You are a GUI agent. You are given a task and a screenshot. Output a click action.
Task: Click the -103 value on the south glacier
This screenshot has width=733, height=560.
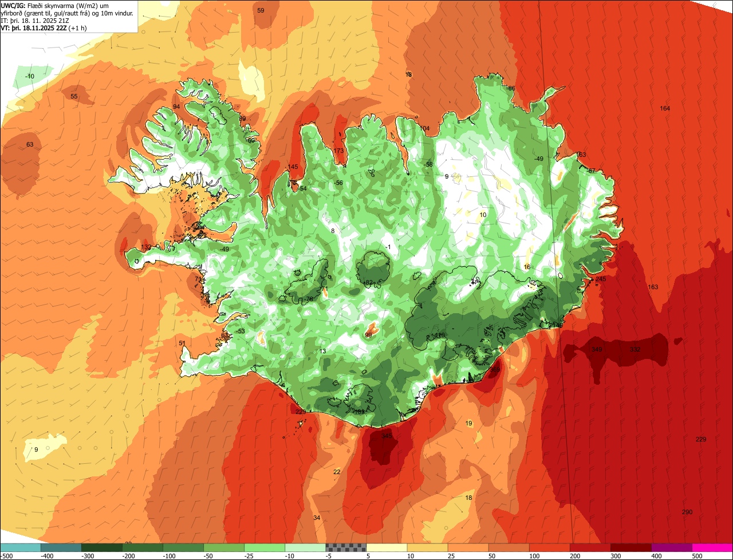[358, 412]
